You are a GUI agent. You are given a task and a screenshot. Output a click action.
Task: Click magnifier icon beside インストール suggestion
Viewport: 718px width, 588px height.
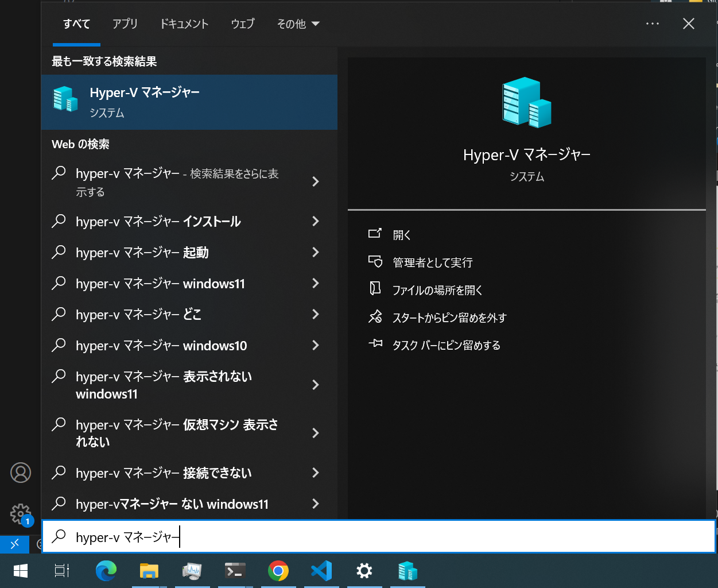59,221
